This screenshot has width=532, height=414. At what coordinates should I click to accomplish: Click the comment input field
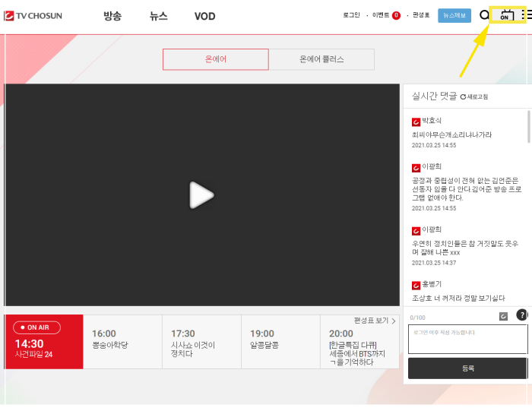pyautogui.click(x=468, y=339)
